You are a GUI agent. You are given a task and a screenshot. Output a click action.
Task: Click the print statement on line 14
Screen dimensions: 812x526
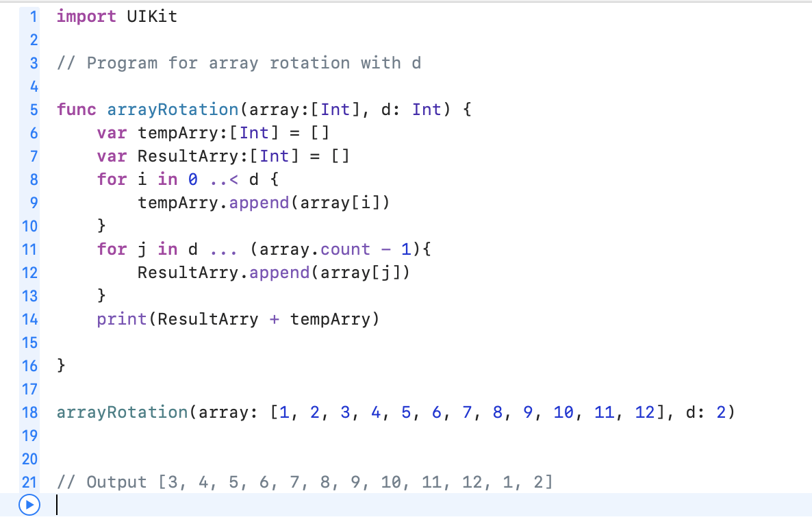121,319
